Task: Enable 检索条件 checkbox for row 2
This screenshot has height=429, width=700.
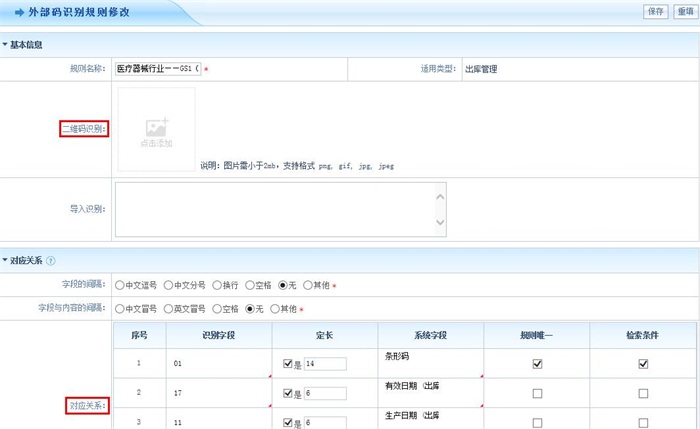Action: coord(642,394)
